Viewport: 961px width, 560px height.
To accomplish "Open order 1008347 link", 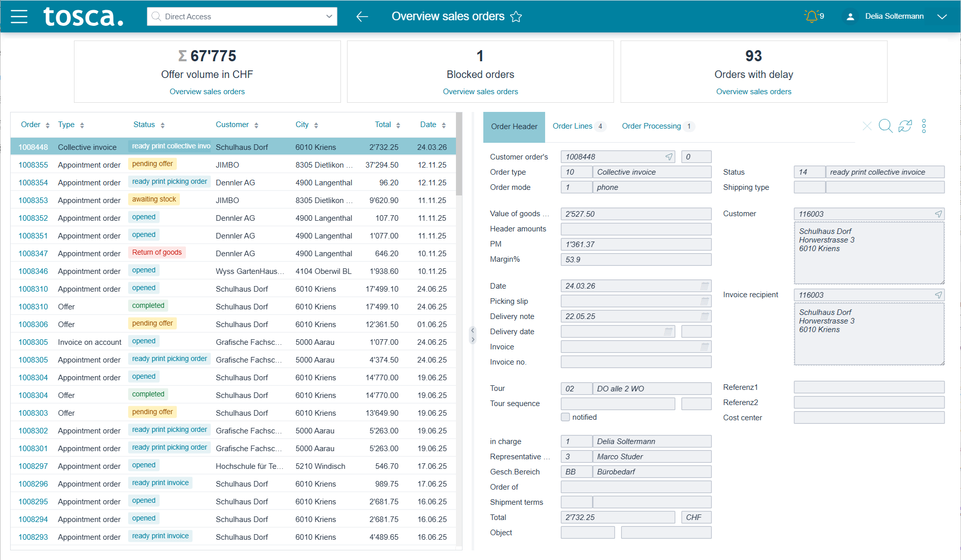I will click(33, 254).
